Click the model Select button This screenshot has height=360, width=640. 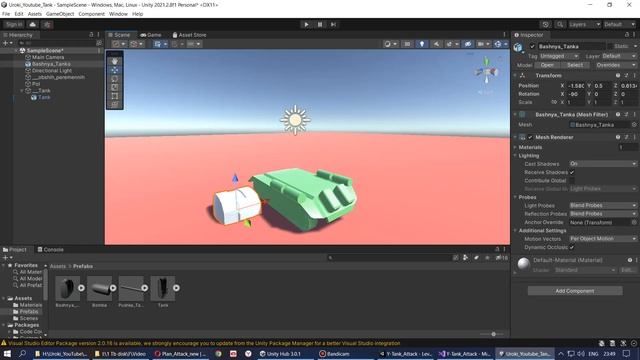tap(575, 65)
